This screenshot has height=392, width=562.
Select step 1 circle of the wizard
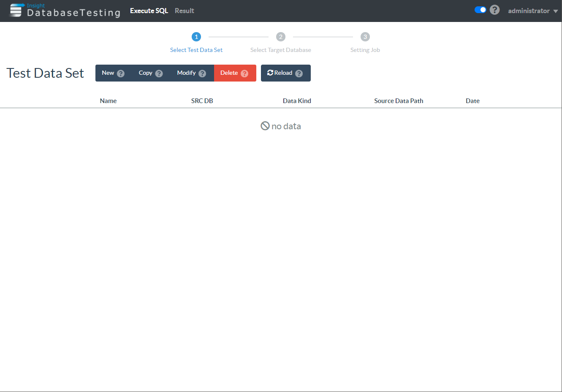[196, 37]
